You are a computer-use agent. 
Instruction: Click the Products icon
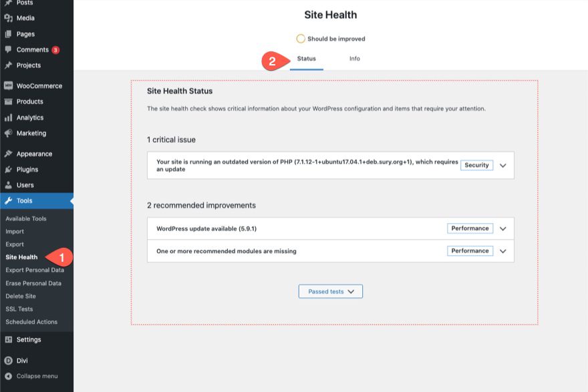point(9,102)
